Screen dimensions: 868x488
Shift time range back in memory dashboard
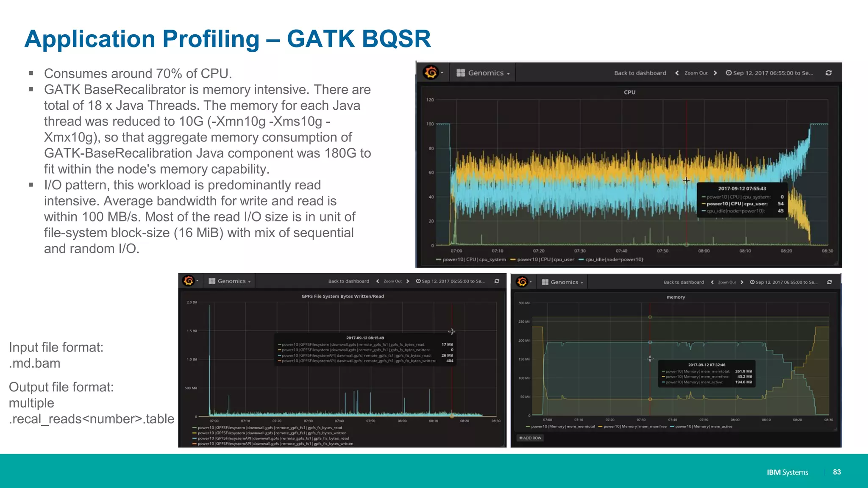(712, 282)
